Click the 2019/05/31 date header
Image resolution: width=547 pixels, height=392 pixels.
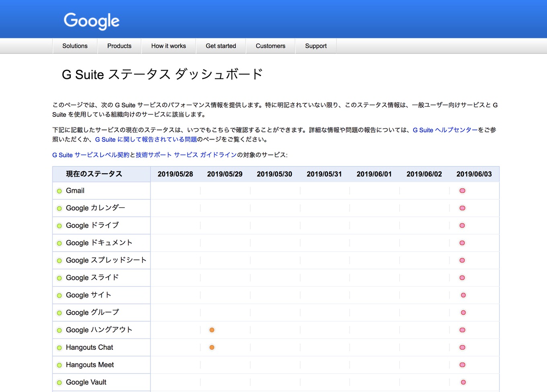tap(324, 174)
